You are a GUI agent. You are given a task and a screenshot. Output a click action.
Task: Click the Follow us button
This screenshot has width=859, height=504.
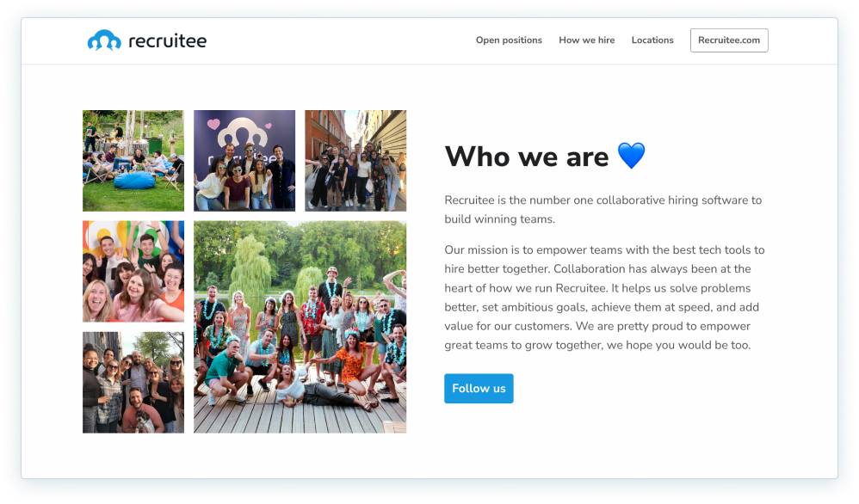click(x=479, y=388)
